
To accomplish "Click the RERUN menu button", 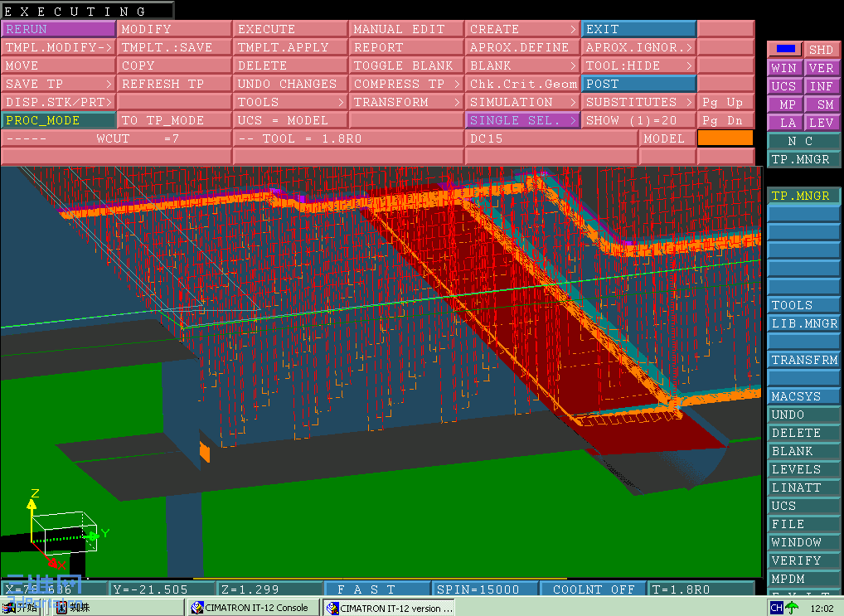I will (x=58, y=29).
